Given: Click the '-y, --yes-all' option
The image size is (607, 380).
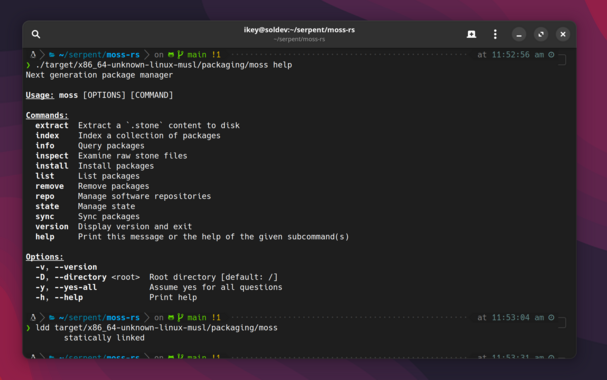Looking at the screenshot, I should pyautogui.click(x=66, y=287).
